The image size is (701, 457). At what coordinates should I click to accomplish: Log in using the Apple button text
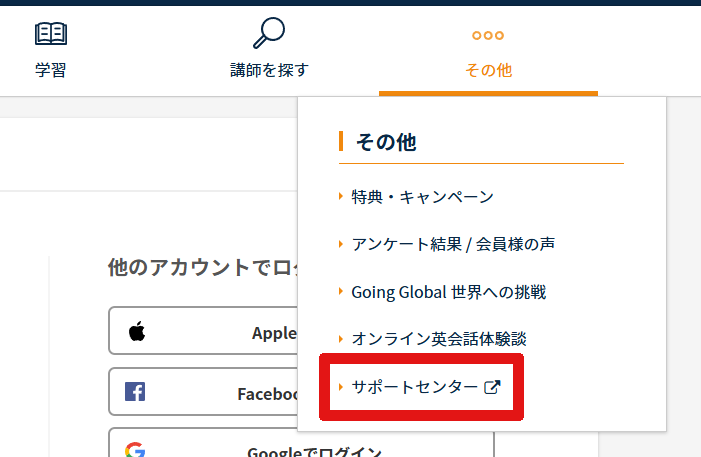tap(274, 333)
